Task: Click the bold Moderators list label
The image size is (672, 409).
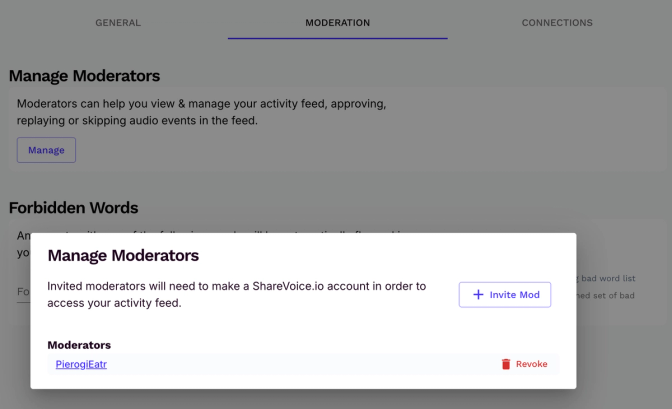Action: pyautogui.click(x=79, y=345)
